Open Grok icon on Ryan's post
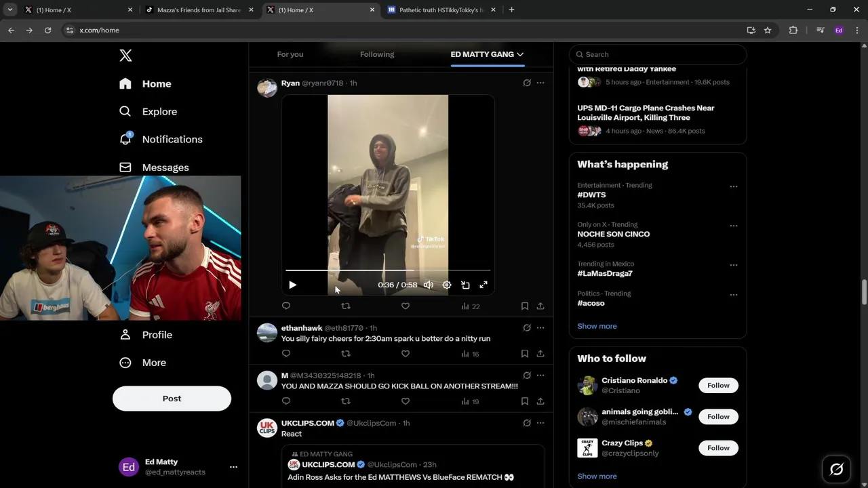 tap(527, 83)
